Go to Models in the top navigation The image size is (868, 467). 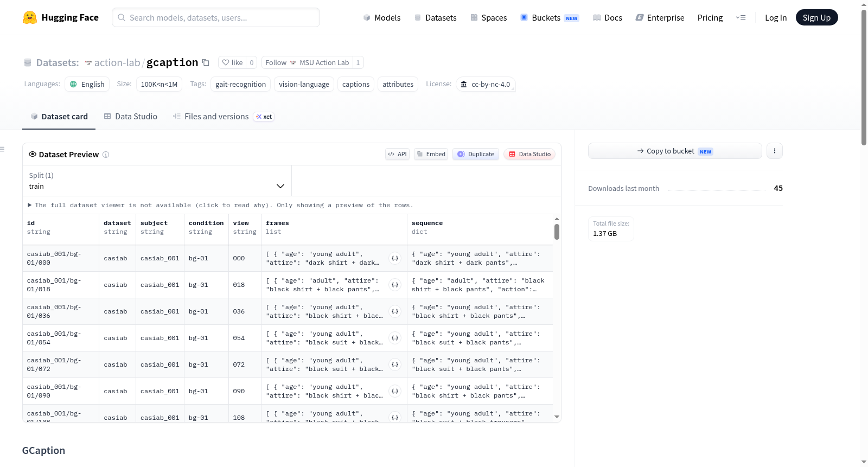click(382, 17)
